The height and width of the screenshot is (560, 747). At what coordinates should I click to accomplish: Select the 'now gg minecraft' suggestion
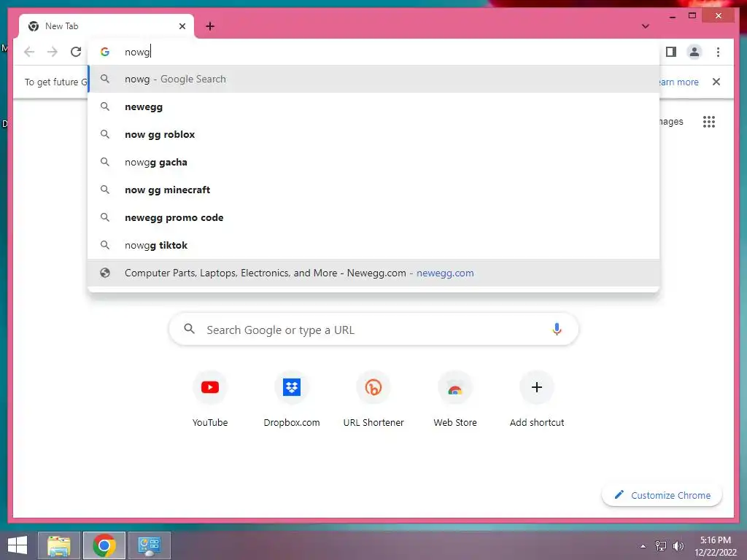click(374, 190)
